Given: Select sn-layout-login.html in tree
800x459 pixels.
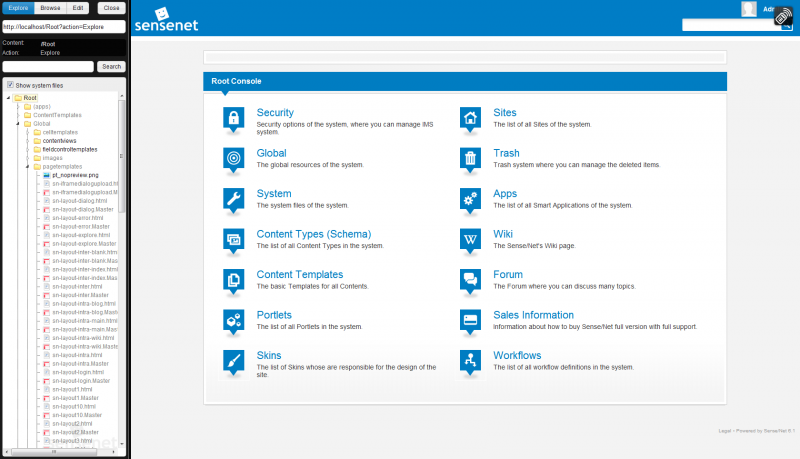Looking at the screenshot, I should coord(78,372).
